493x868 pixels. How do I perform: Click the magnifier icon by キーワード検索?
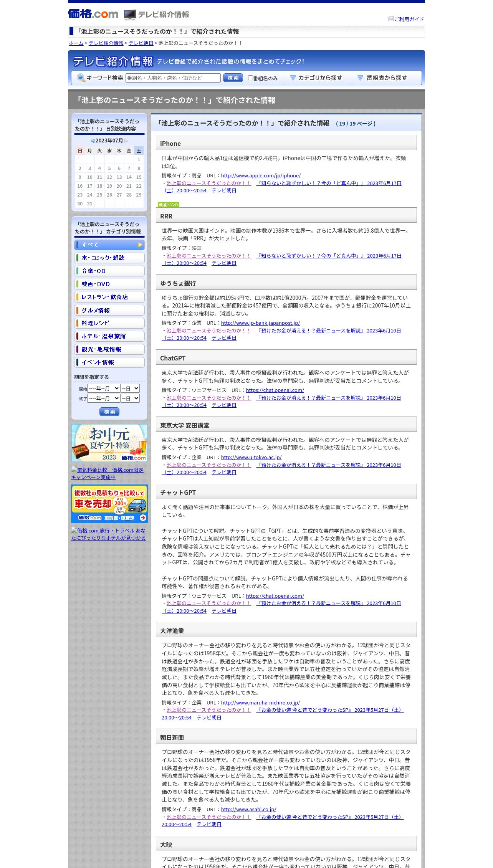(x=81, y=78)
